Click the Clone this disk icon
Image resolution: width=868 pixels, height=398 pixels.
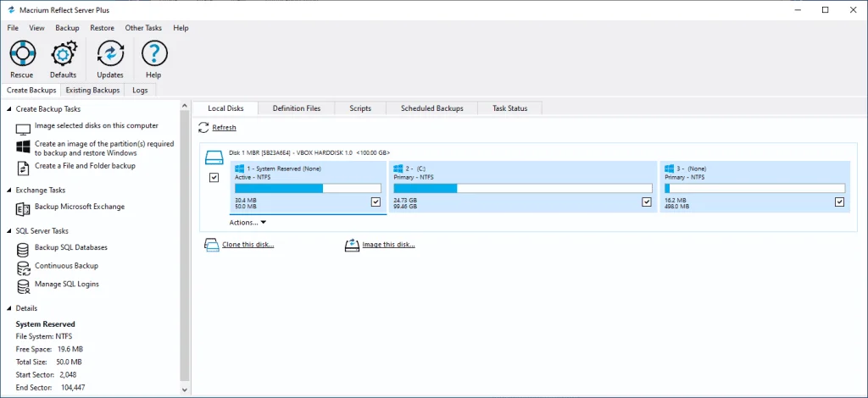coord(211,245)
